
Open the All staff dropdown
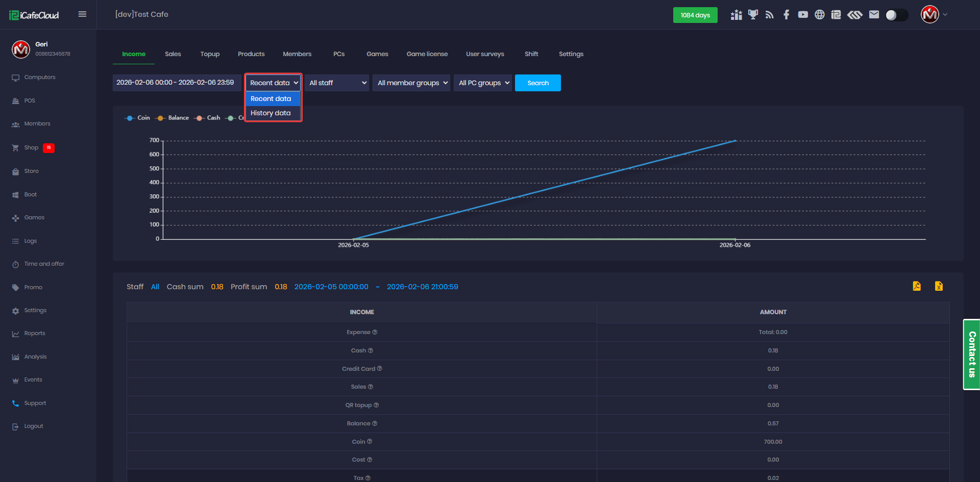point(337,83)
